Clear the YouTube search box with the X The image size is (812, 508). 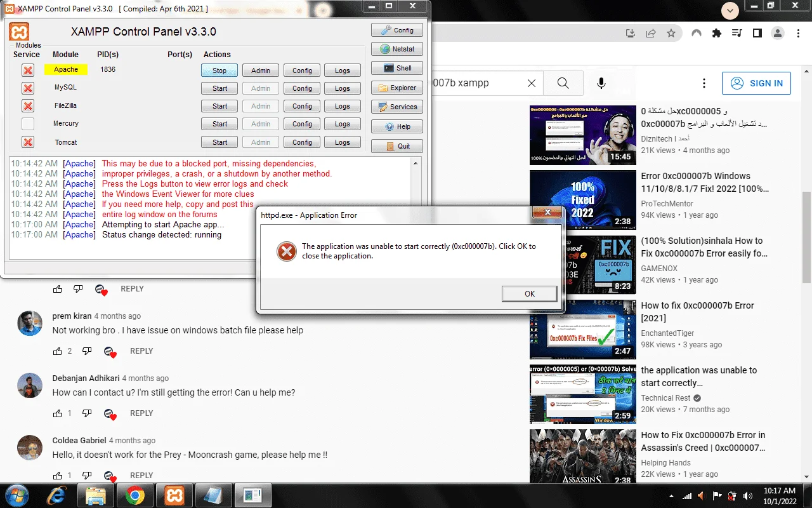(532, 83)
